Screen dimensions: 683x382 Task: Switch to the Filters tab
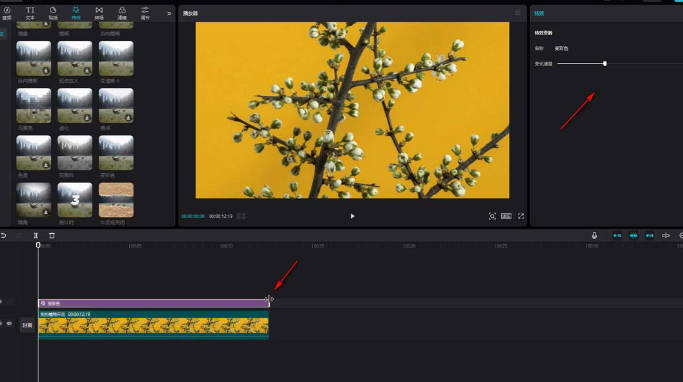coord(122,13)
